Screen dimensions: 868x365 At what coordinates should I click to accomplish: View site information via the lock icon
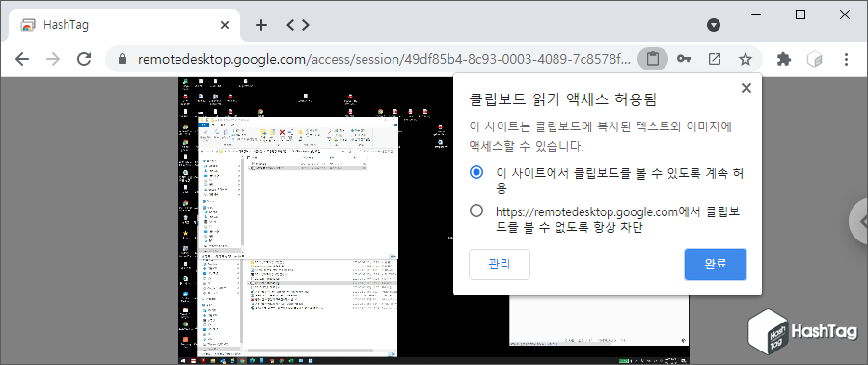pyautogui.click(x=122, y=59)
